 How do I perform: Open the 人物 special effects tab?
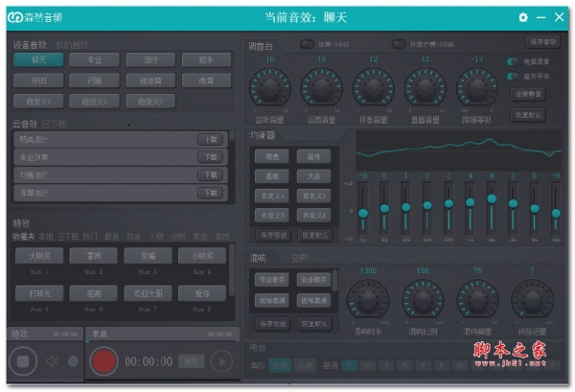coord(156,237)
